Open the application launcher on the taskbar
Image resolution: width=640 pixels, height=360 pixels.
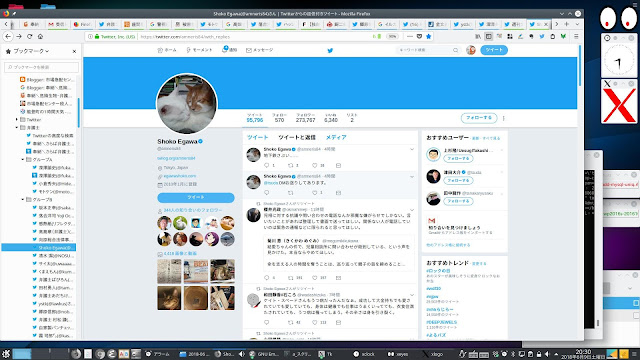6,354
